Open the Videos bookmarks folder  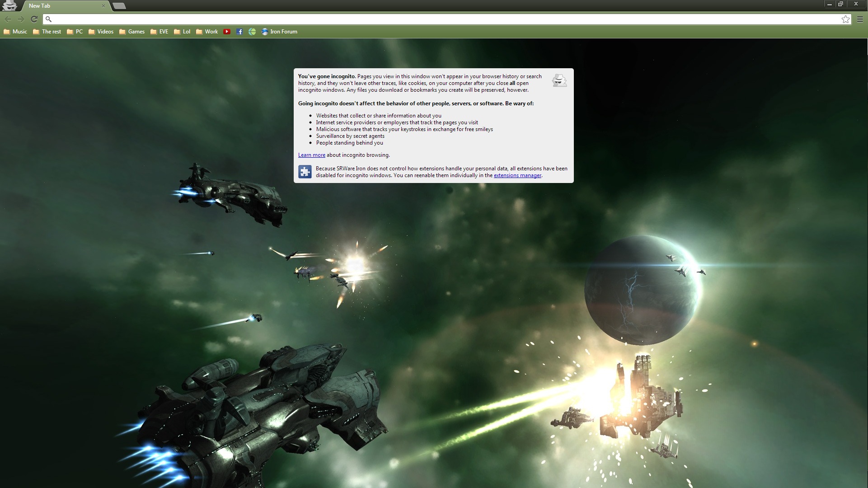pos(101,32)
